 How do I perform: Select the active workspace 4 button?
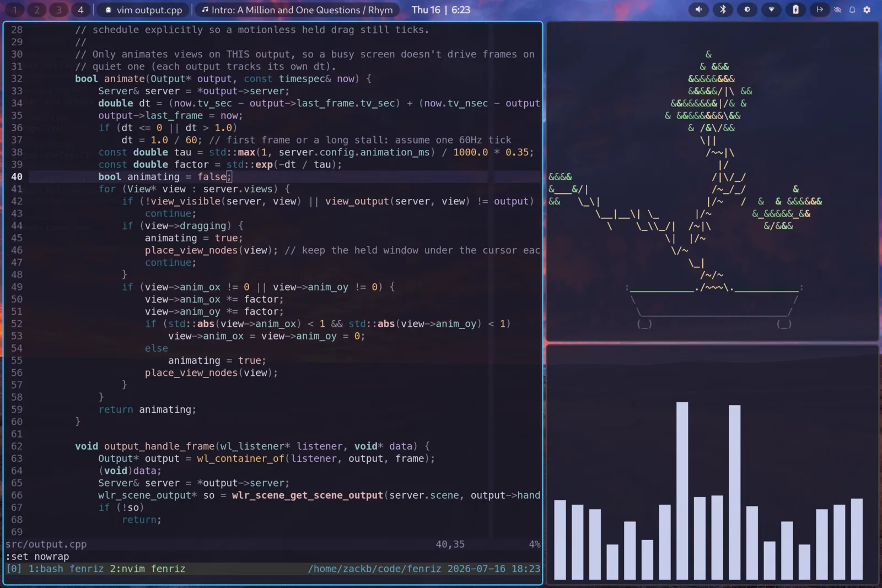[x=80, y=10]
